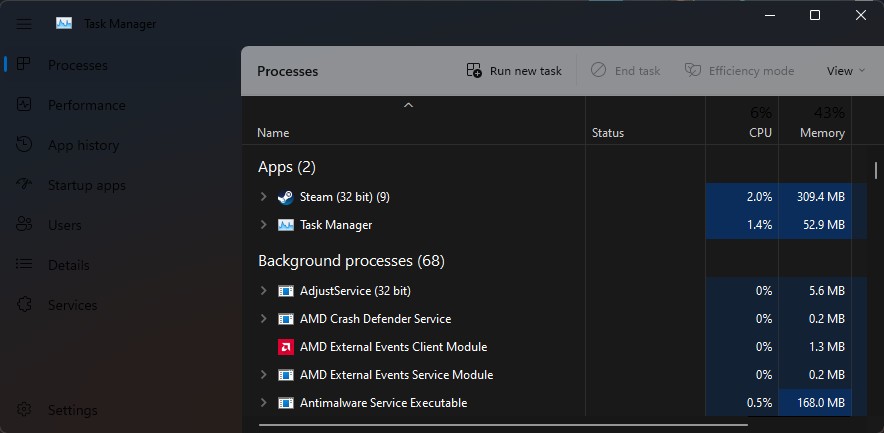
Task: Expand the Antimalware Service Executable entry
Action: [263, 403]
